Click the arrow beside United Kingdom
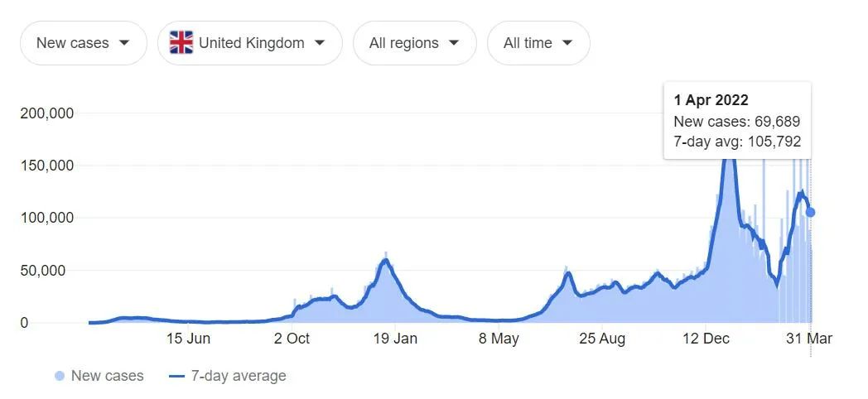This screenshot has height=399, width=868. pyautogui.click(x=320, y=43)
